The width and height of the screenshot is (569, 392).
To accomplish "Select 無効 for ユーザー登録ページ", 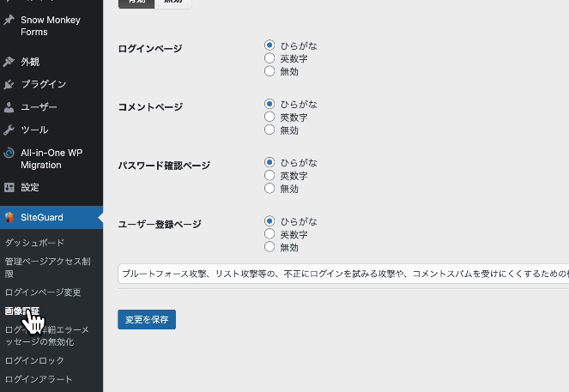I will tap(269, 247).
